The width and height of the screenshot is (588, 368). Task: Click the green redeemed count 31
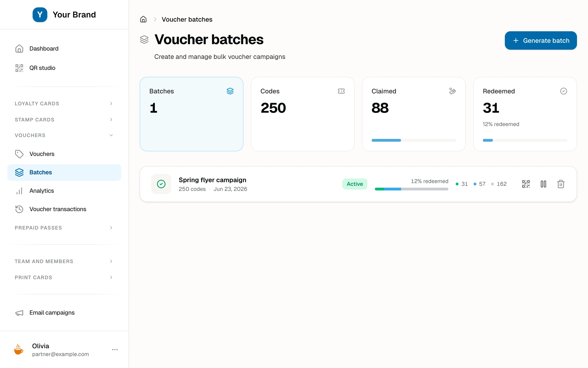click(462, 184)
